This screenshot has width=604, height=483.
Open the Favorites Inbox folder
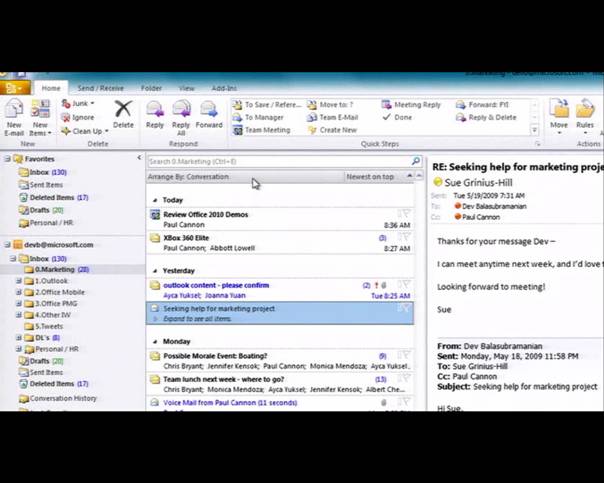point(43,172)
